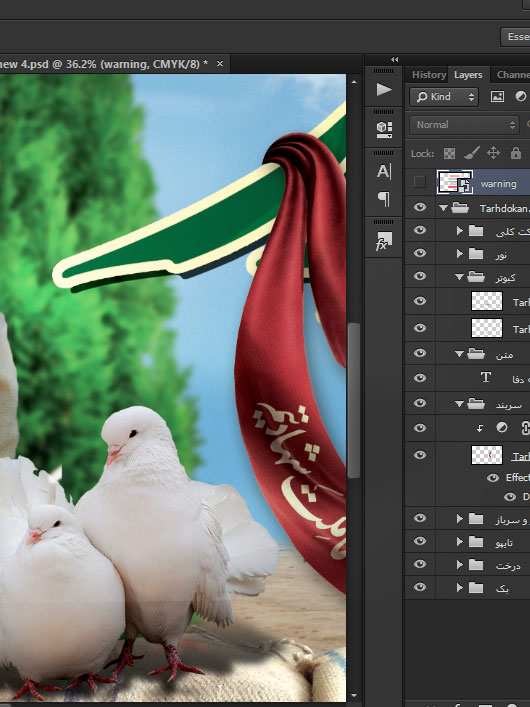
Task: Close the new 4.psd document tab
Action: 220,64
